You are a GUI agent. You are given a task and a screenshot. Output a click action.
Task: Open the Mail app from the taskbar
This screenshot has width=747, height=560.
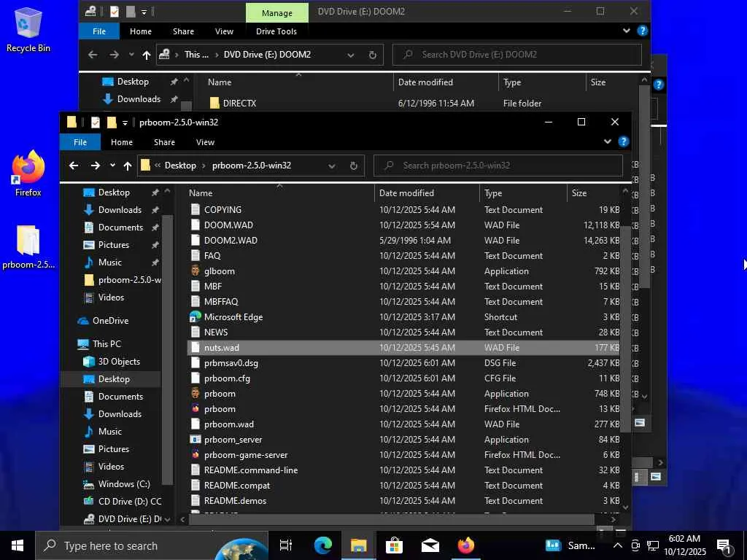pos(430,545)
